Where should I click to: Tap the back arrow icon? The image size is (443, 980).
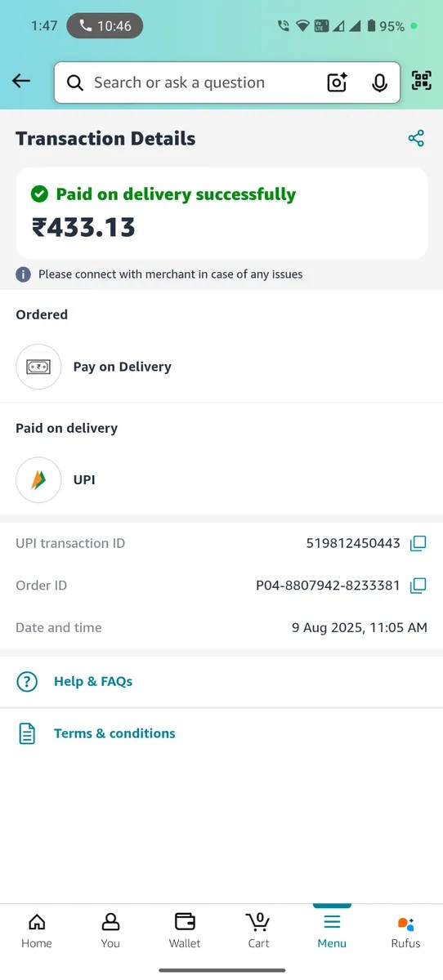(21, 81)
